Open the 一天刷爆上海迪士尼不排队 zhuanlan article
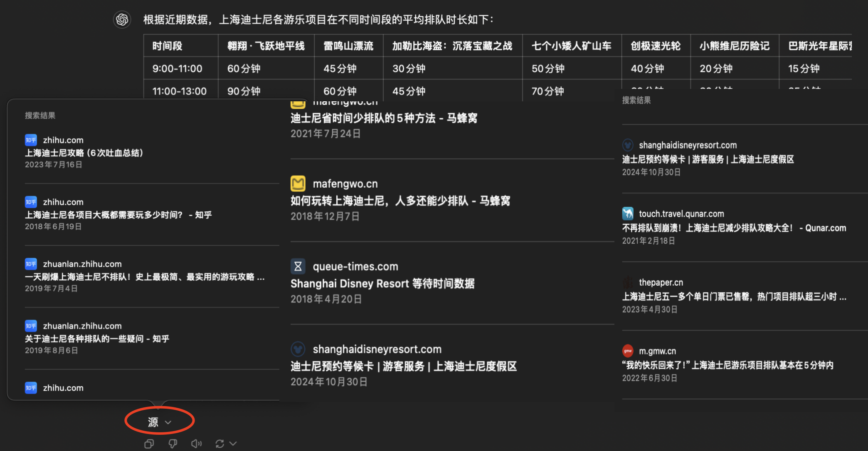This screenshot has width=868, height=451. click(x=144, y=277)
